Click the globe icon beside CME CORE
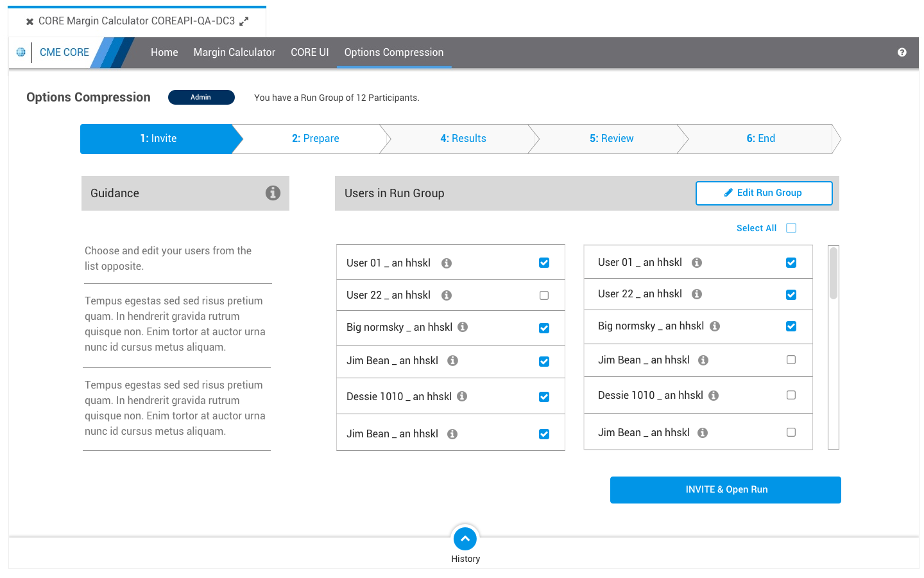 click(x=21, y=52)
